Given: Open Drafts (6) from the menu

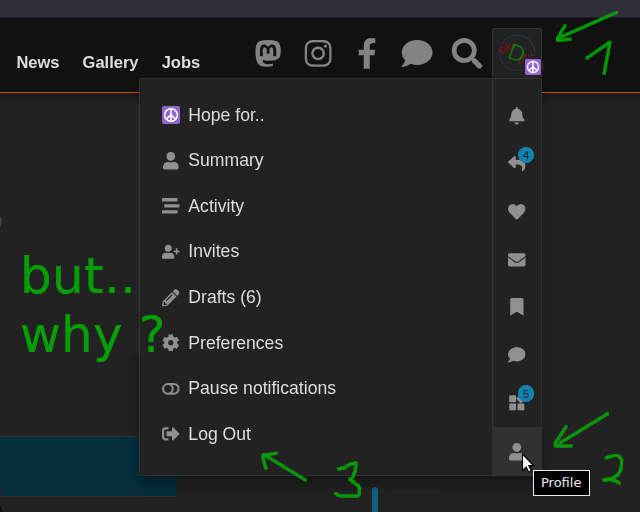Looking at the screenshot, I should click(x=211, y=297).
